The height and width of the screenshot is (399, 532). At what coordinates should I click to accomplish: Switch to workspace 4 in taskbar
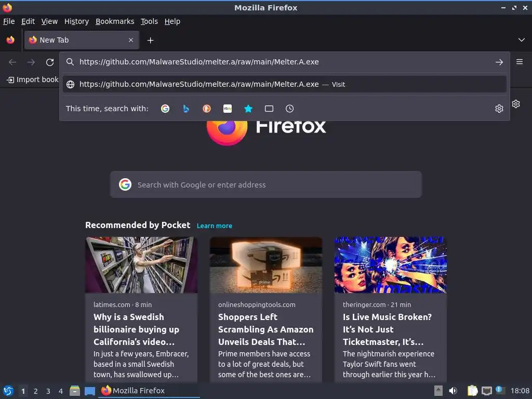click(61, 391)
